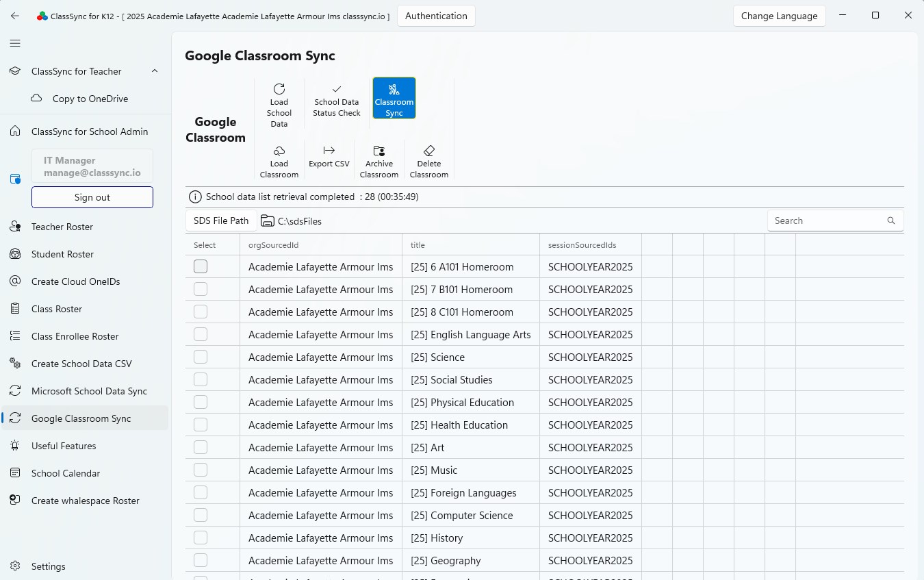Toggle the hamburger navigation menu
This screenshot has height=580, width=924.
tap(15, 43)
